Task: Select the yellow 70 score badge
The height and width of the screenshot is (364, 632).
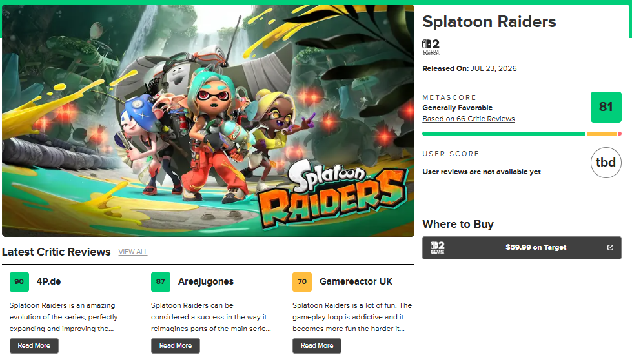Action: (x=302, y=282)
